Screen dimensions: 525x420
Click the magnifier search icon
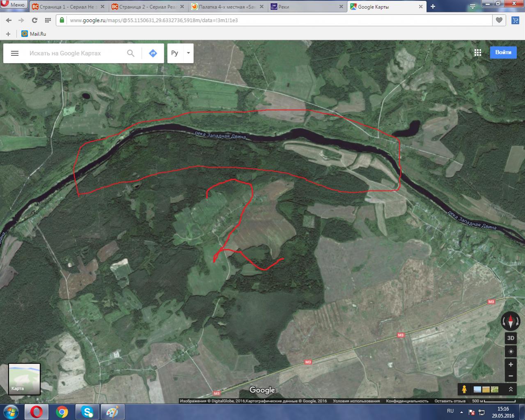point(131,53)
